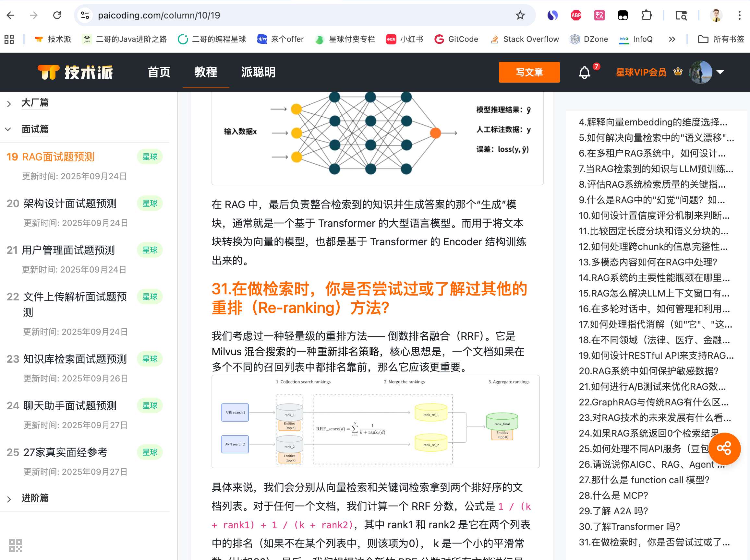
Task: Click the 写文章 button
Action: coord(529,72)
